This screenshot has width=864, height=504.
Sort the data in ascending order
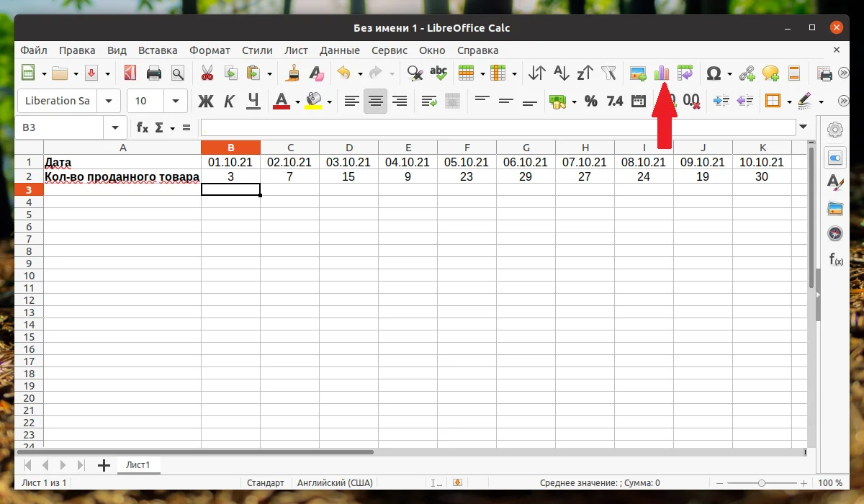coord(561,73)
